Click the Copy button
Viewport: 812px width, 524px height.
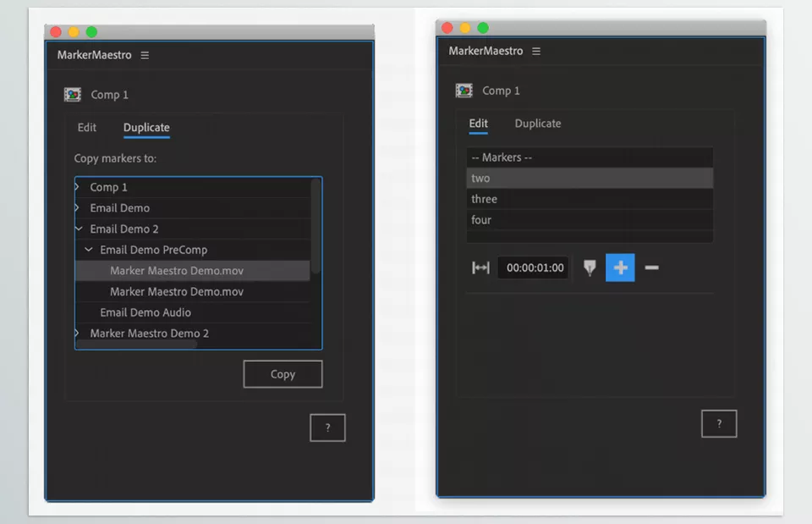coord(283,373)
